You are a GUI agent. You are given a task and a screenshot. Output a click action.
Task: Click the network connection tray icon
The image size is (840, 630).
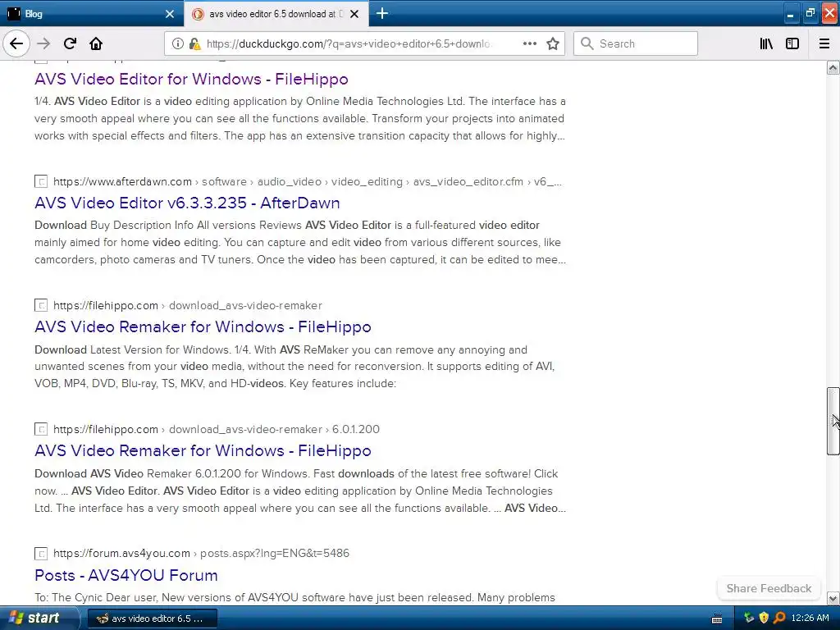tap(748, 619)
